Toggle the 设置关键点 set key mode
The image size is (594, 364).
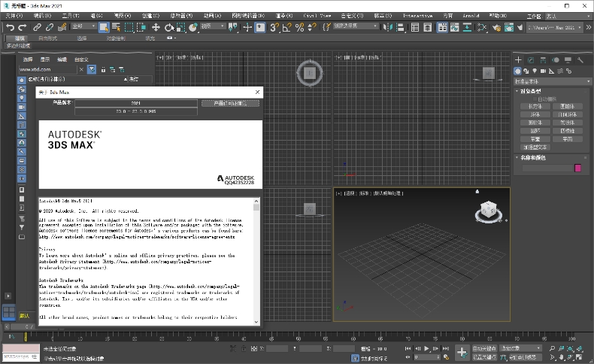coord(485,357)
